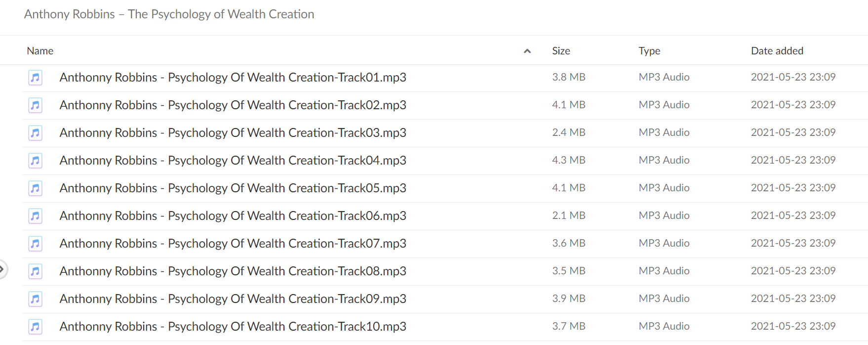
Task: Sort by the Size column header
Action: [561, 51]
